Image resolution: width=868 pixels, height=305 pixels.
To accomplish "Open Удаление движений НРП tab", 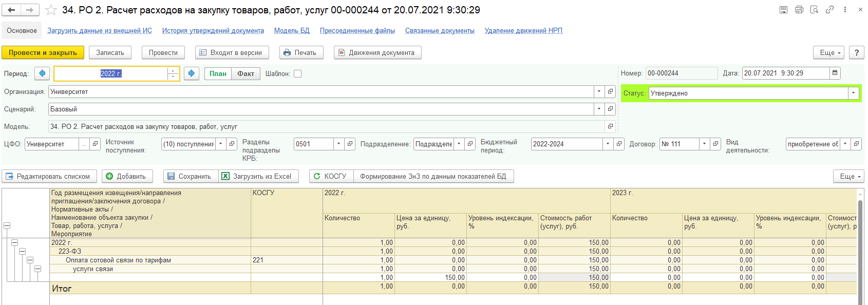I will [x=523, y=31].
